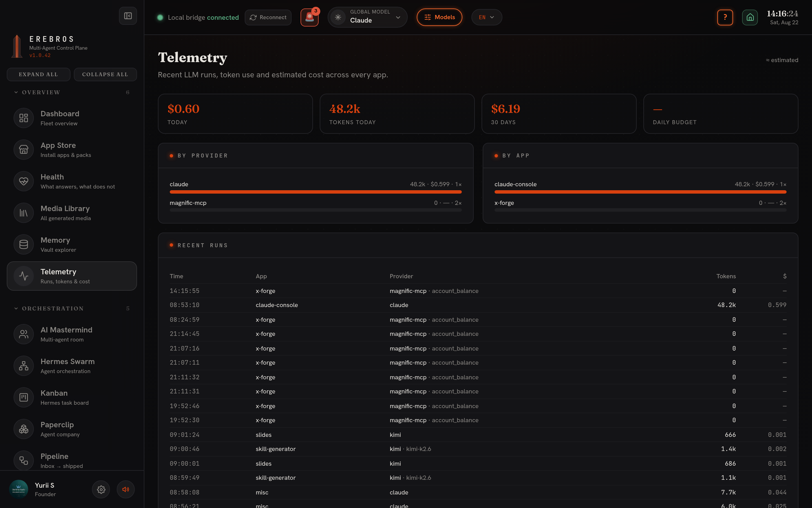The image size is (812, 508).
Task: Click the question mark help icon
Action: point(725,17)
